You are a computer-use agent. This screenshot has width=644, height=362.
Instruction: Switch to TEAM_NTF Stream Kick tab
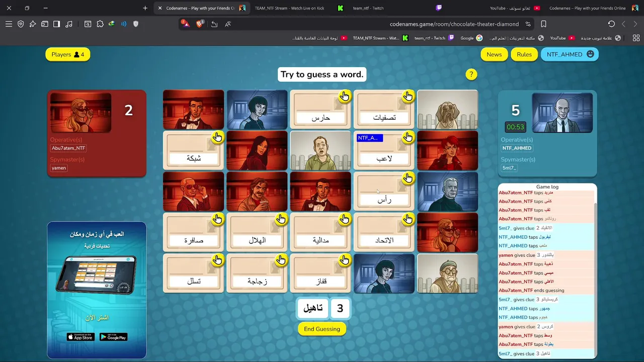(x=299, y=8)
